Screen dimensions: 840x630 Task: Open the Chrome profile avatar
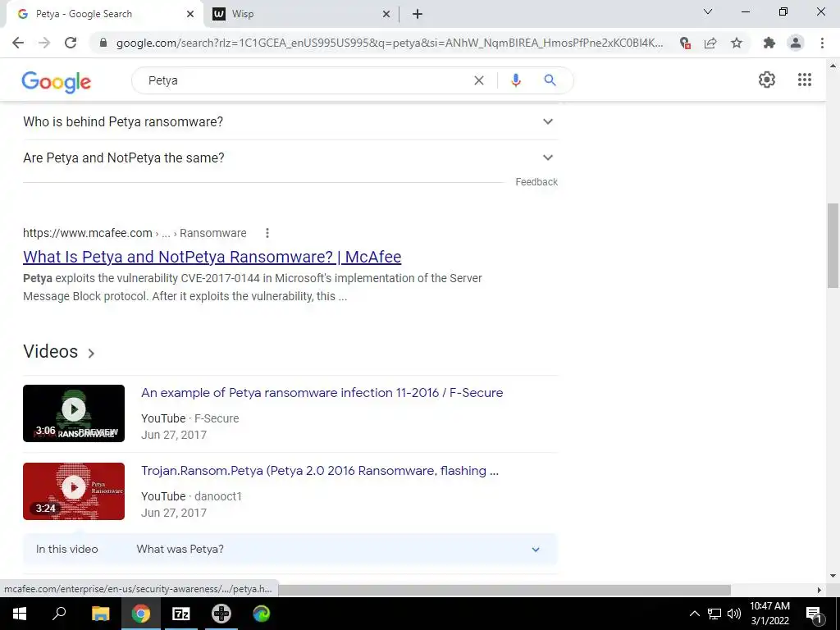pyautogui.click(x=796, y=43)
